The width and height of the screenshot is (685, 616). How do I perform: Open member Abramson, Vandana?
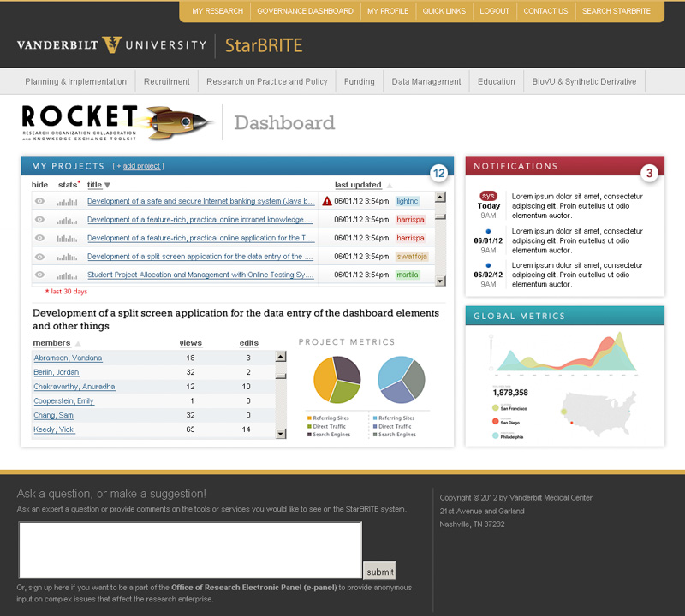click(x=68, y=358)
